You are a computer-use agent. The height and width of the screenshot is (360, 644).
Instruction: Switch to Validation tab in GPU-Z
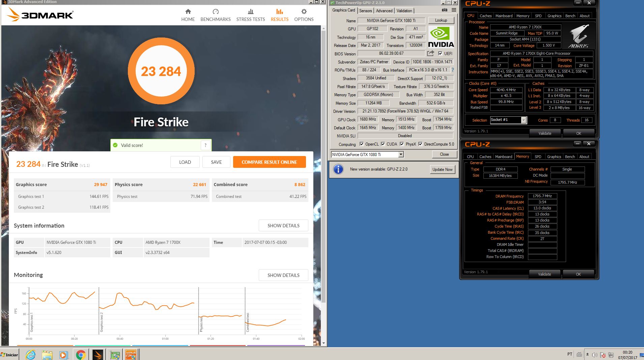pos(404,10)
